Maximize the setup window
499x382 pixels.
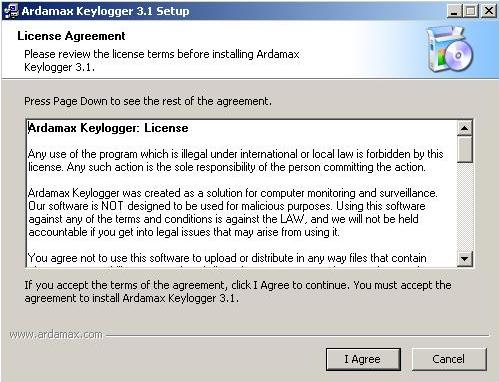471,11
